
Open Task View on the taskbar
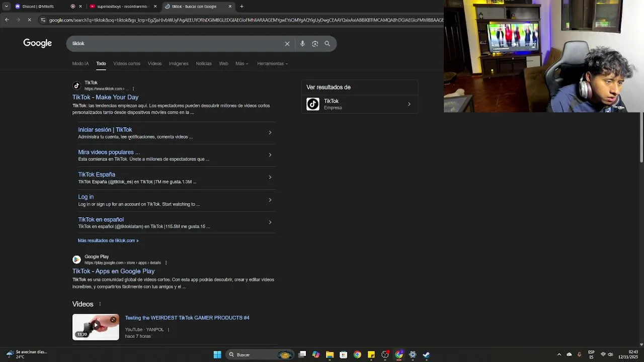pyautogui.click(x=302, y=354)
